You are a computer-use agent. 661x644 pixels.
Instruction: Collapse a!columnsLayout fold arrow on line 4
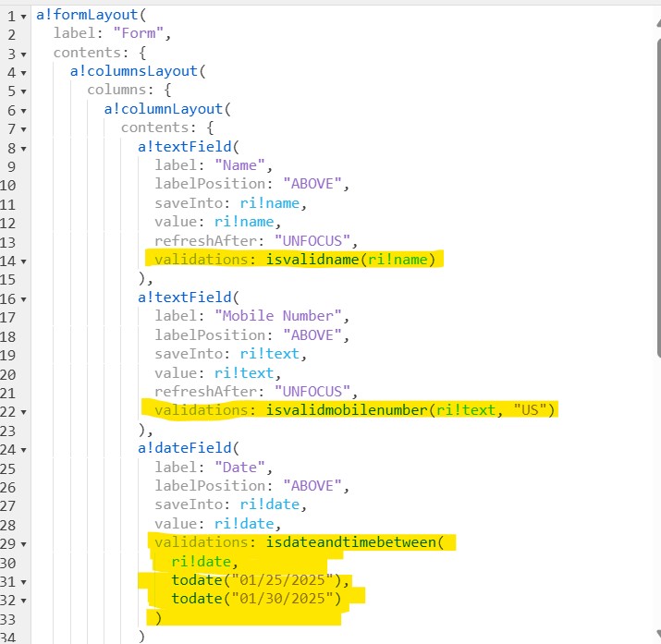[x=24, y=73]
